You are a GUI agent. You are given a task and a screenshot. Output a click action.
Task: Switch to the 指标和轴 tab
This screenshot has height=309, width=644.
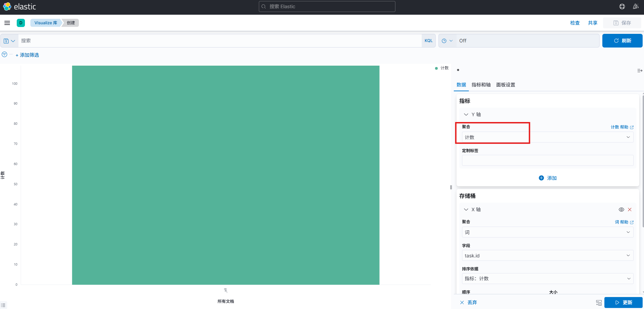coord(481,85)
